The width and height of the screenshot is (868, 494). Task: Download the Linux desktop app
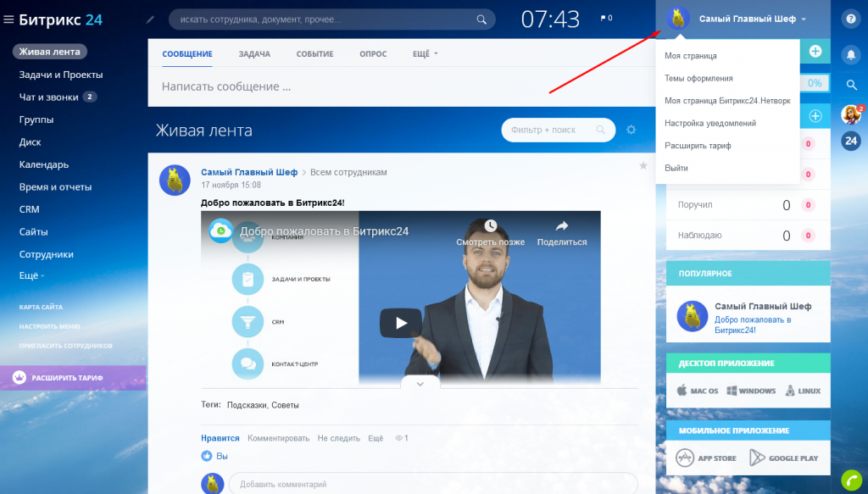803,391
